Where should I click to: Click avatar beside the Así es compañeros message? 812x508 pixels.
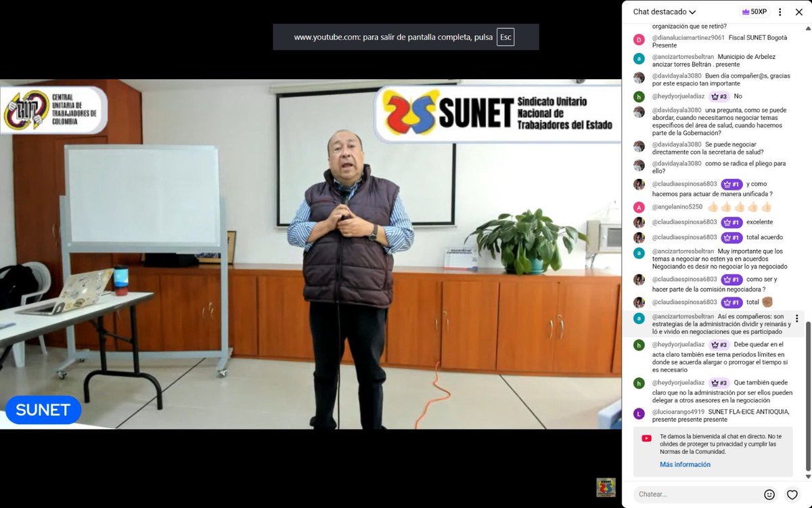tap(639, 318)
